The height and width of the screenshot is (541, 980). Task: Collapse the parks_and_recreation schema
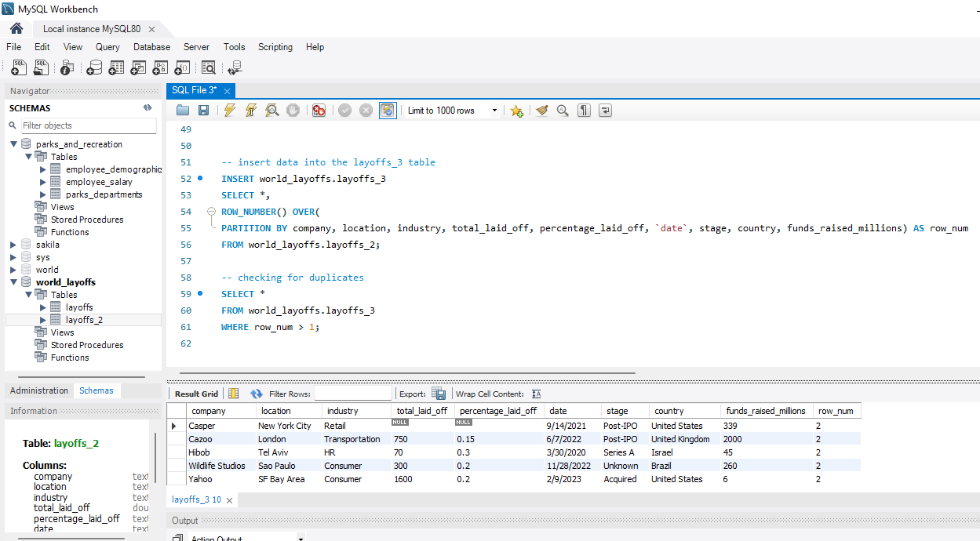pos(14,144)
